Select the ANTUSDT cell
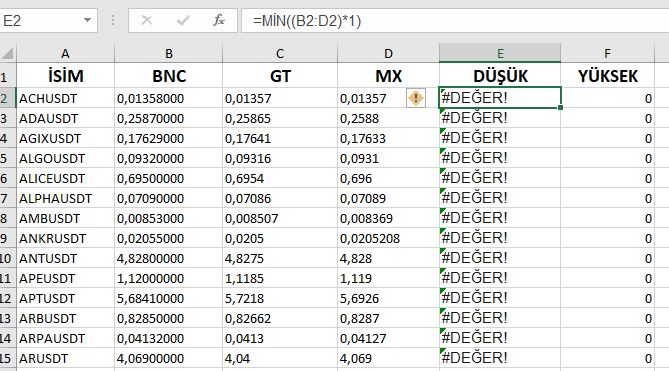The width and height of the screenshot is (669, 371). 65,258
